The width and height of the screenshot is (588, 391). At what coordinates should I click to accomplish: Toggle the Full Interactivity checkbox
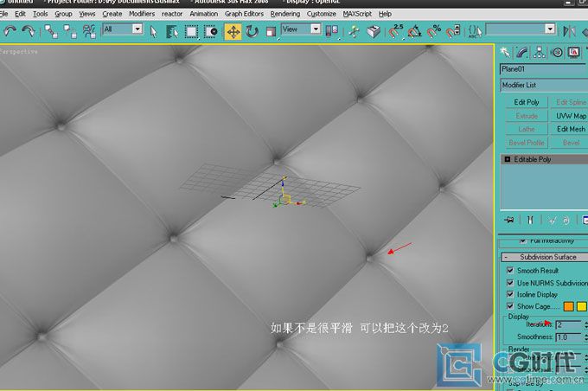[523, 240]
